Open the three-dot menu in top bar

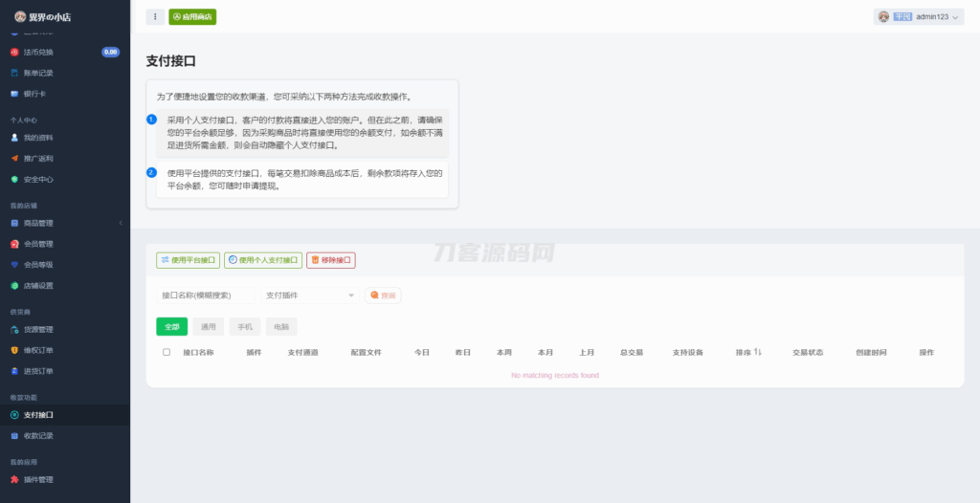155,17
